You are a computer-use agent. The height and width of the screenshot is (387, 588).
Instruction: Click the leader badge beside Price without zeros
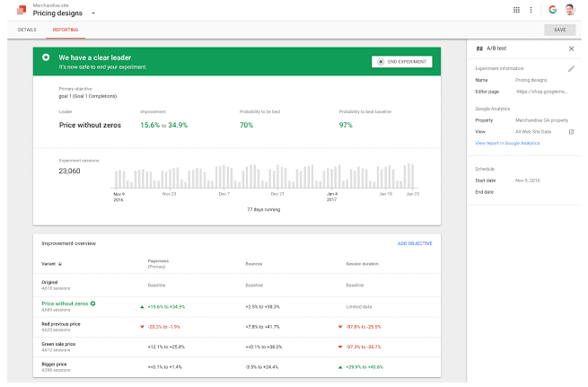tap(92, 303)
